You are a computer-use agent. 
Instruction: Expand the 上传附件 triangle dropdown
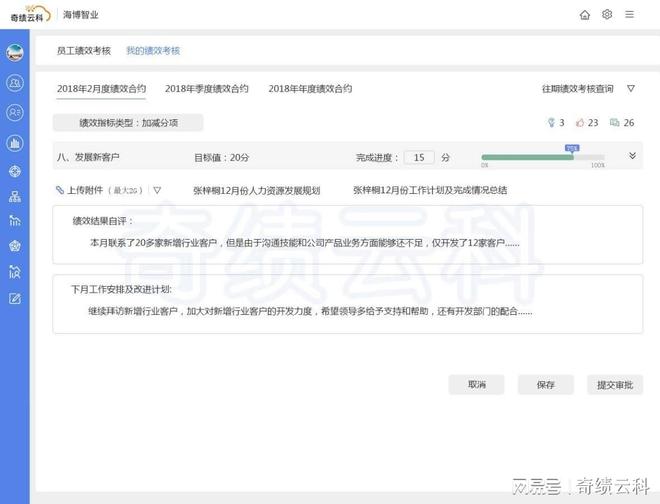157,190
